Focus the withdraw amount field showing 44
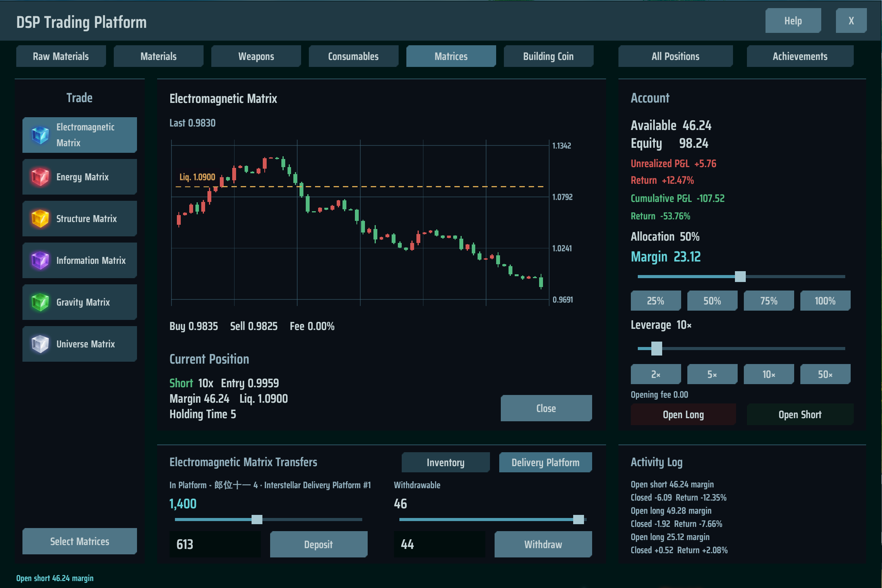The image size is (882, 588). pos(439,544)
